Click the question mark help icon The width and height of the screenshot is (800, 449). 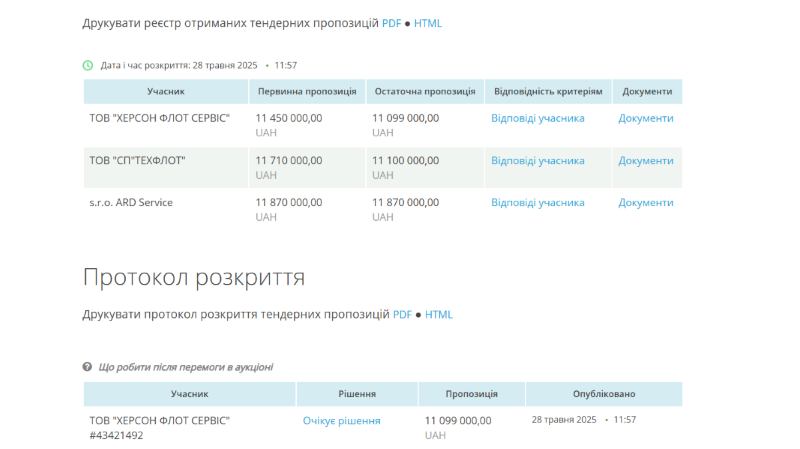click(87, 367)
